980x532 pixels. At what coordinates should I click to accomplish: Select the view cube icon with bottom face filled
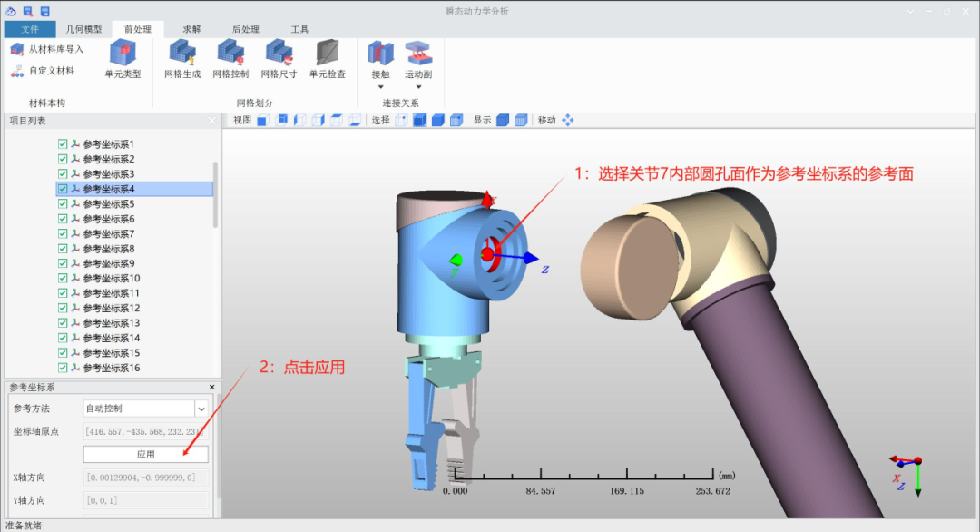click(x=355, y=120)
